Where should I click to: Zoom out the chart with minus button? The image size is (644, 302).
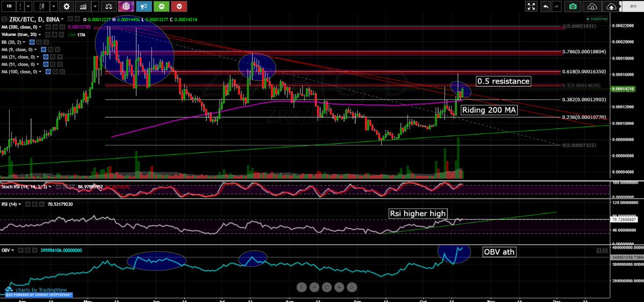coord(314,287)
